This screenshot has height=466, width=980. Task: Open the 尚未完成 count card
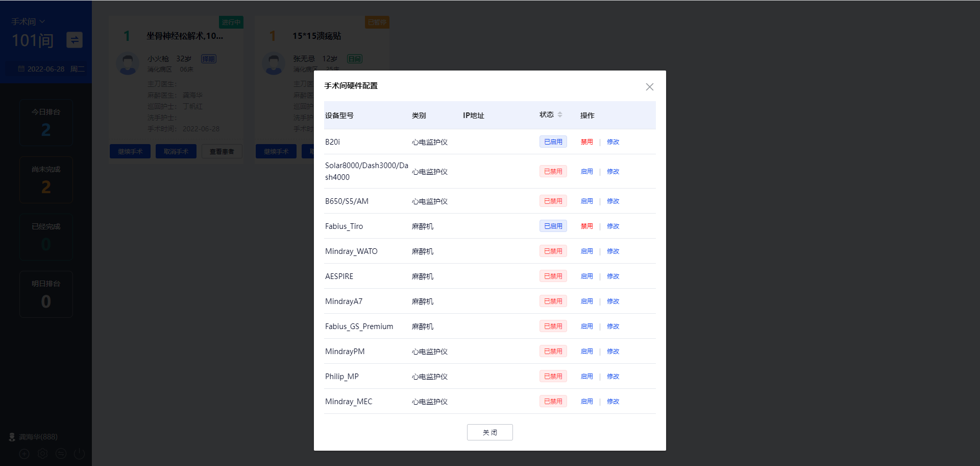tap(46, 180)
